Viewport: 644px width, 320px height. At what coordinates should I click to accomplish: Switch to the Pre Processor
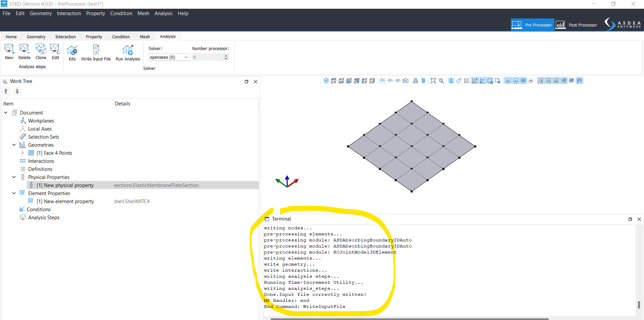[x=532, y=25]
